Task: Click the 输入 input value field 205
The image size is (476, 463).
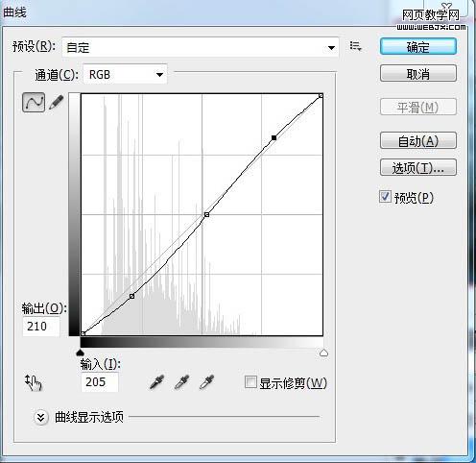Action: tap(100, 382)
